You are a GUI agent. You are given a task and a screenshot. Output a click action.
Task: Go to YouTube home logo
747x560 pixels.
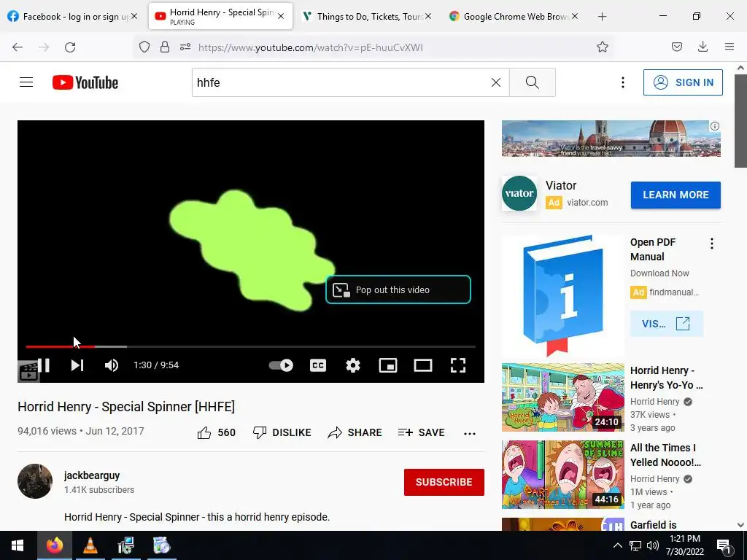[x=85, y=82]
